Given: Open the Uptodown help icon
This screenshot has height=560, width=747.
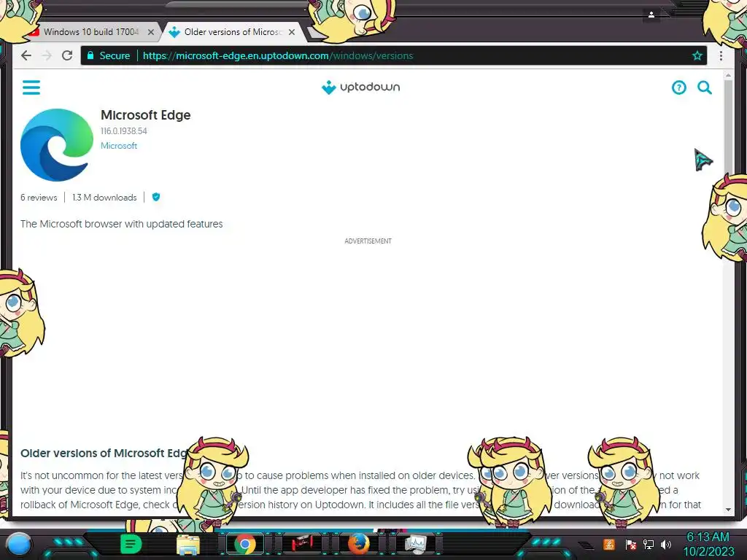Looking at the screenshot, I should [x=679, y=87].
